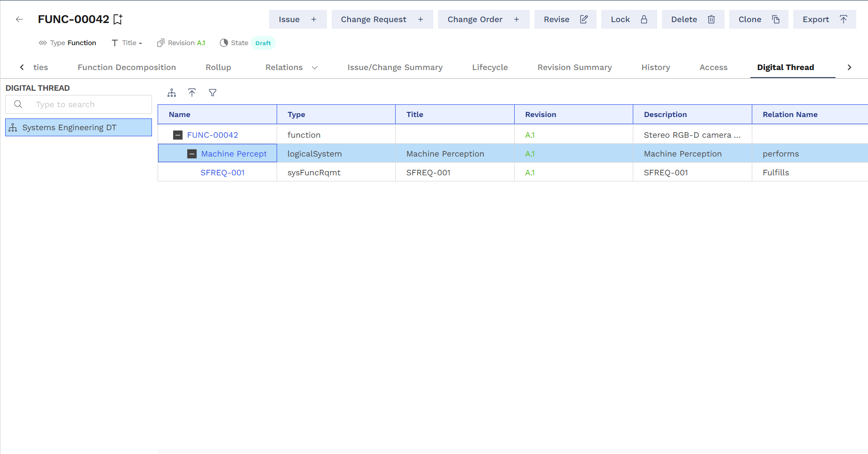Click the Type Function header label
This screenshot has width=868, height=454.
(68, 43)
